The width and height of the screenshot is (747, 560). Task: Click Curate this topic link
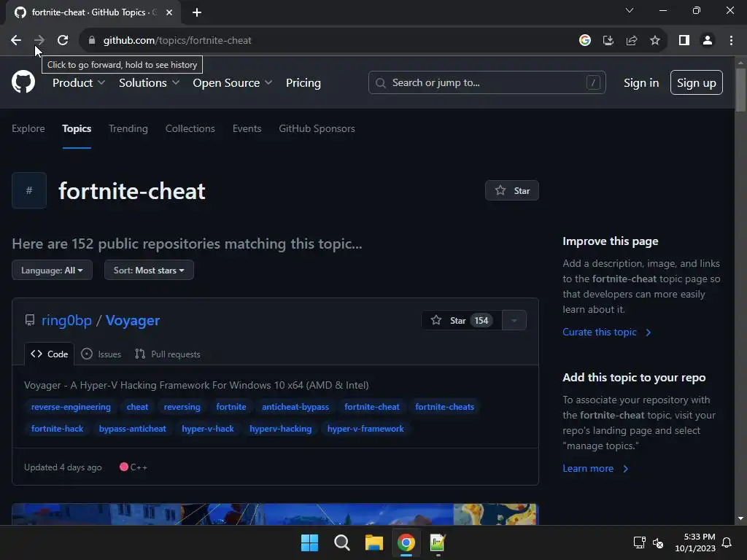[606, 332]
